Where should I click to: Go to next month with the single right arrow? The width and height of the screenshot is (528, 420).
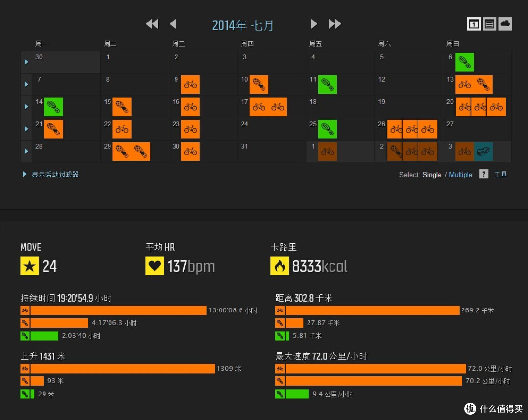click(x=313, y=24)
